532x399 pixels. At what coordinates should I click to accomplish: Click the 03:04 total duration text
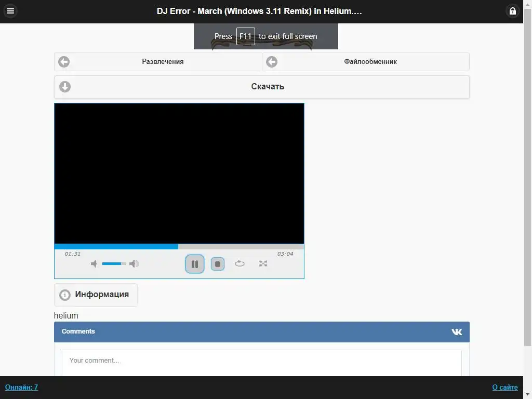285,254
